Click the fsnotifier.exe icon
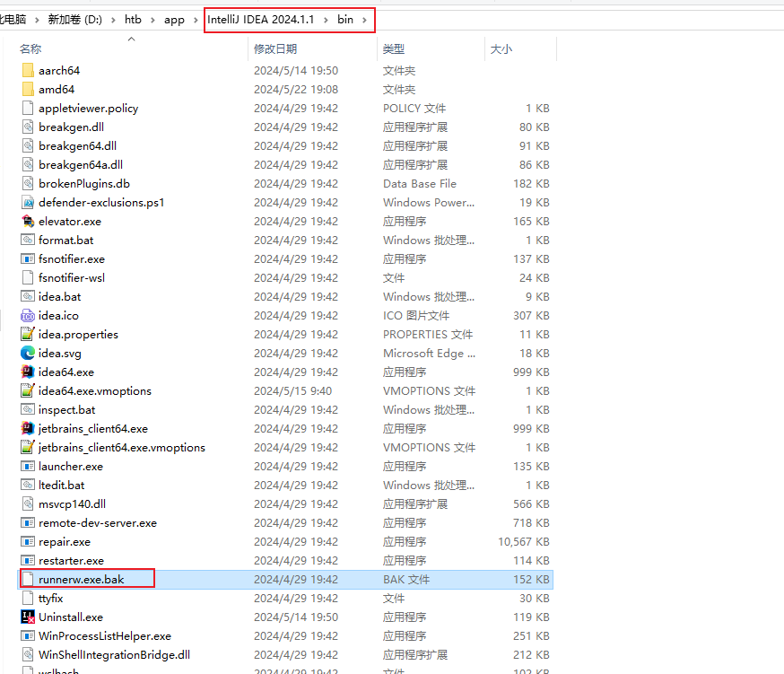The height and width of the screenshot is (674, 784). click(x=28, y=258)
